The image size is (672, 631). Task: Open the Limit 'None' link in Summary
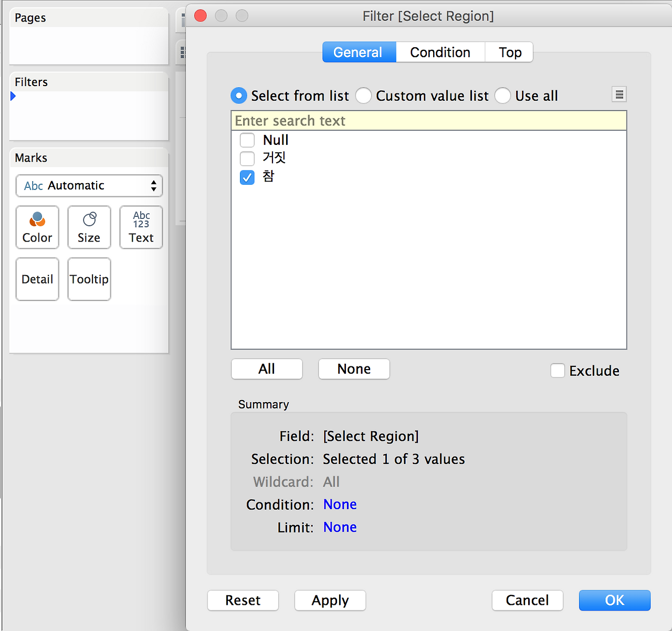[340, 527]
